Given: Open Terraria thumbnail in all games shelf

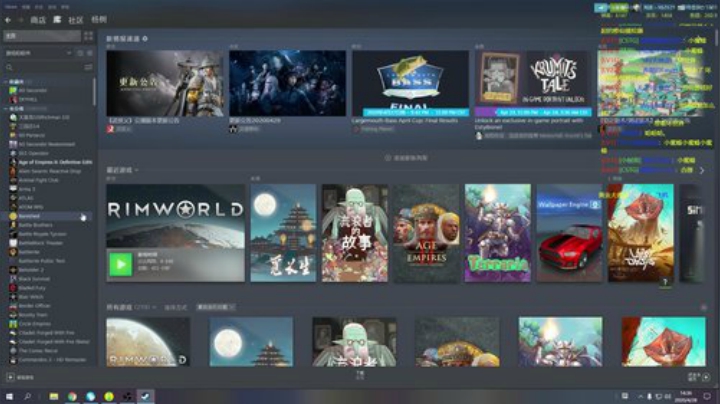Looking at the screenshot, I should tap(560, 342).
